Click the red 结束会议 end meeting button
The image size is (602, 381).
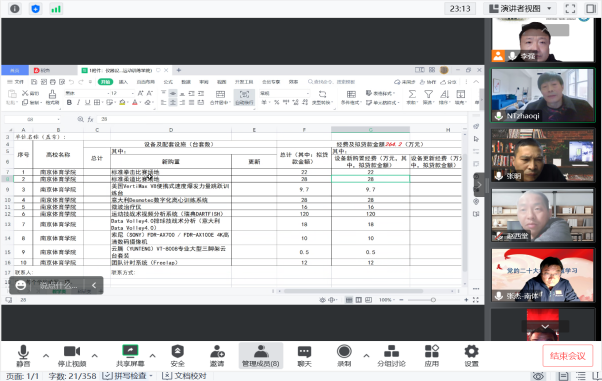[567, 356]
